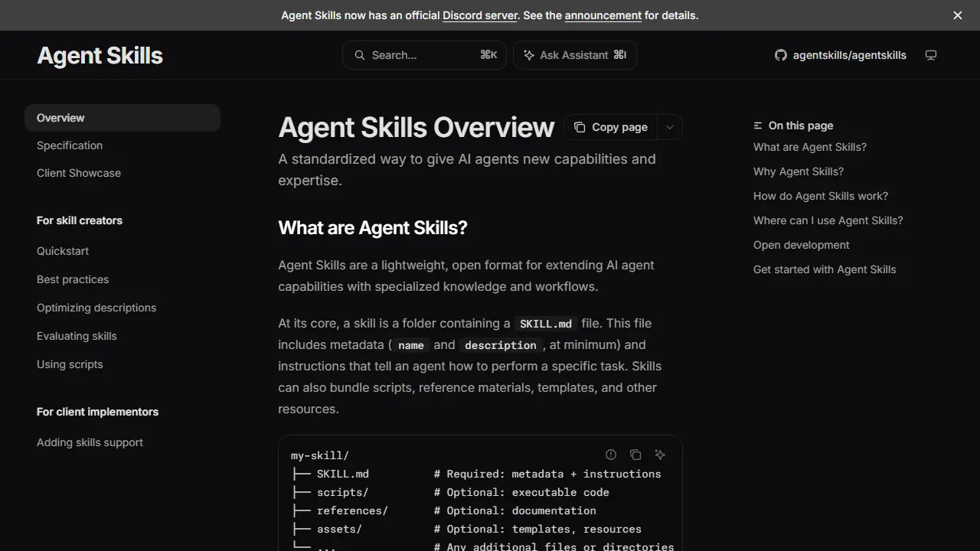Jump to What are Agent Skills? section
The image size is (980, 551).
pyautogui.click(x=810, y=147)
